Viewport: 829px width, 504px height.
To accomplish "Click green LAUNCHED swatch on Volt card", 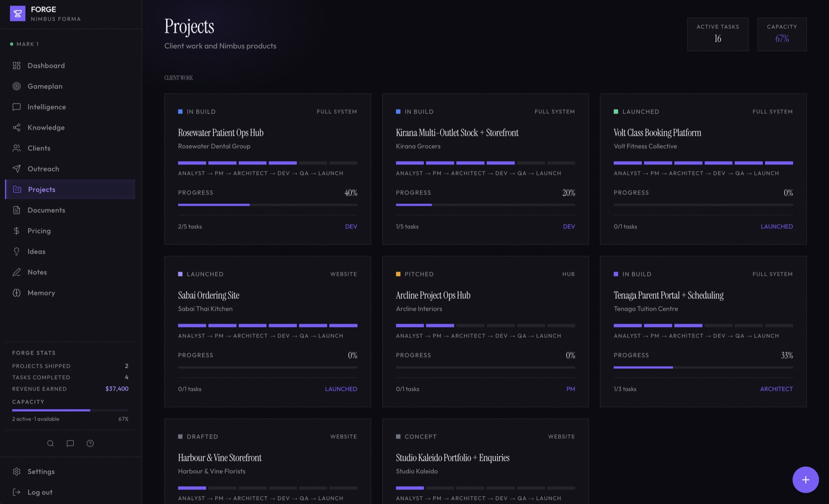I will tap(616, 111).
